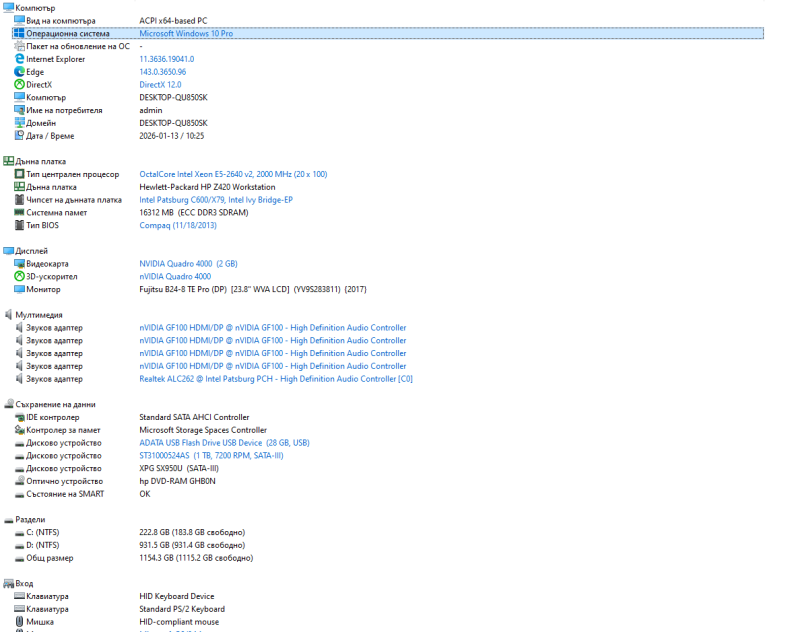Click the Edge browser icon

click(19, 72)
